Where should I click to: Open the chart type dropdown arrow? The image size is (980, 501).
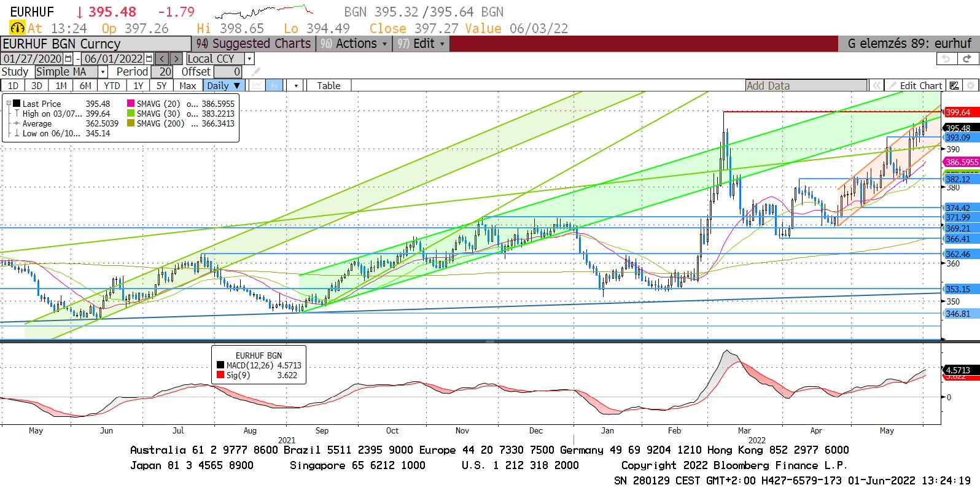[x=295, y=85]
